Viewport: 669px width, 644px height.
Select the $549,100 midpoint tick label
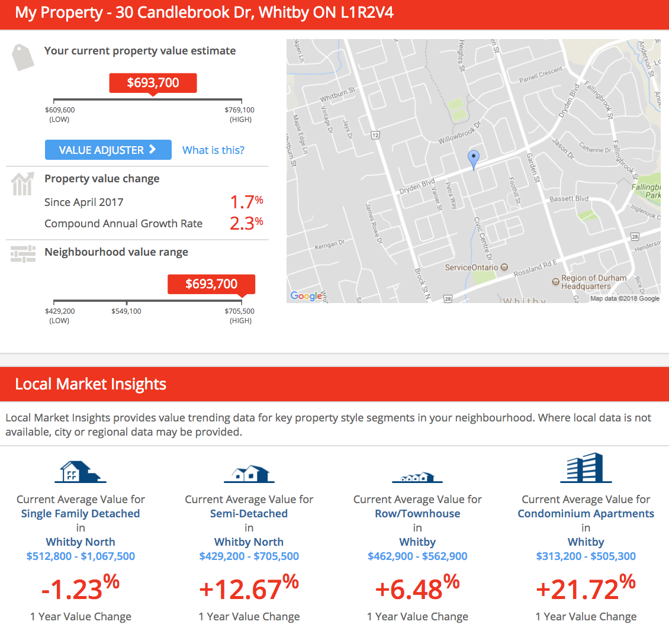pyautogui.click(x=126, y=311)
